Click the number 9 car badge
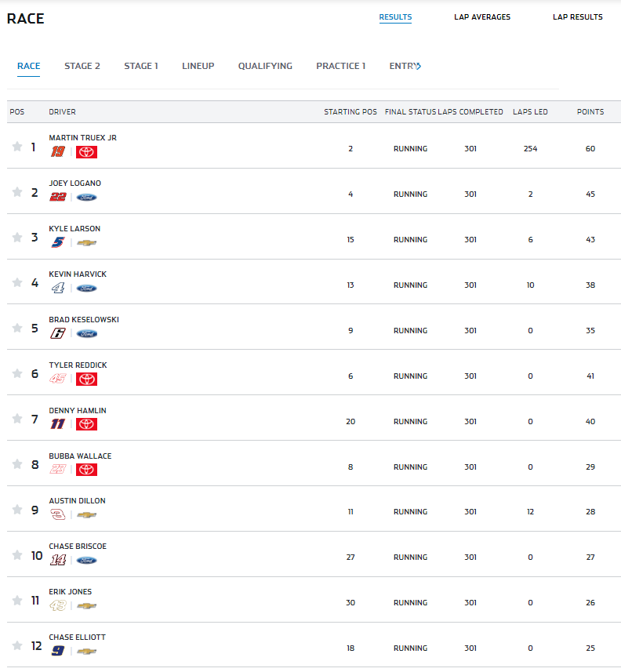This screenshot has height=672, width=621. 58,651
